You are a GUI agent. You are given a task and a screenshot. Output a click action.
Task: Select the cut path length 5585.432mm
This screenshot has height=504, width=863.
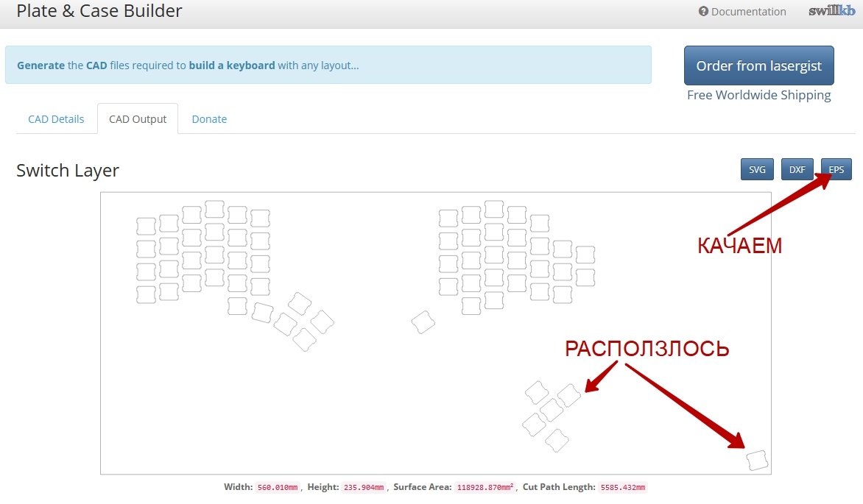pyautogui.click(x=622, y=488)
